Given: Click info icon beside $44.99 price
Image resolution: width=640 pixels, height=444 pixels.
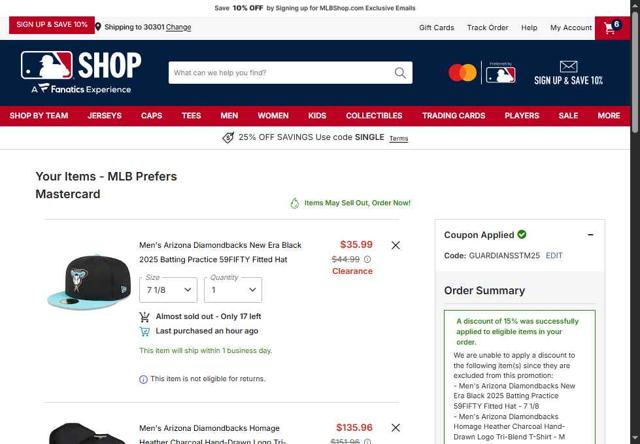Looking at the screenshot, I should (367, 259).
